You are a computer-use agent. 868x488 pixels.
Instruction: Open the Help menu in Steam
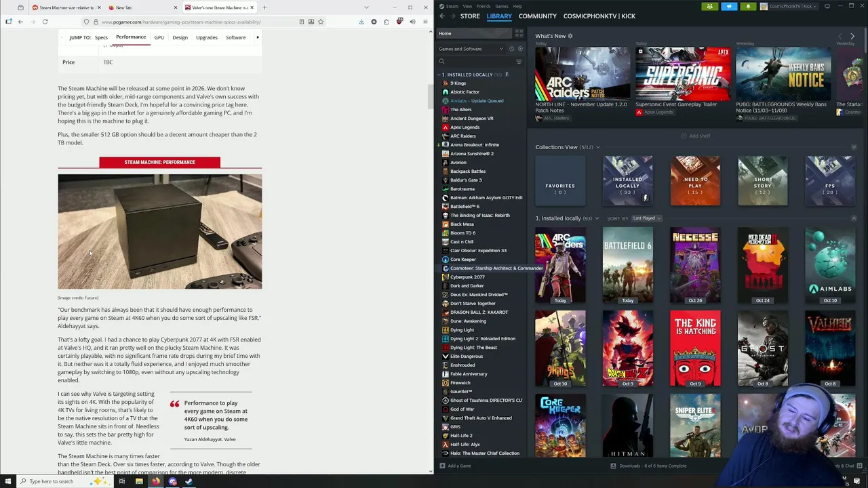(517, 6)
